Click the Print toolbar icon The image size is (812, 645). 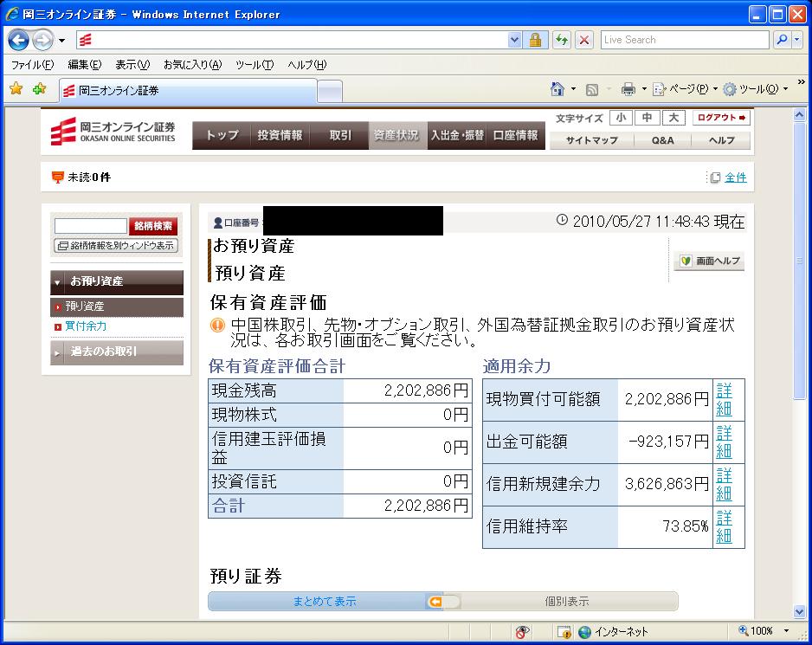point(628,89)
